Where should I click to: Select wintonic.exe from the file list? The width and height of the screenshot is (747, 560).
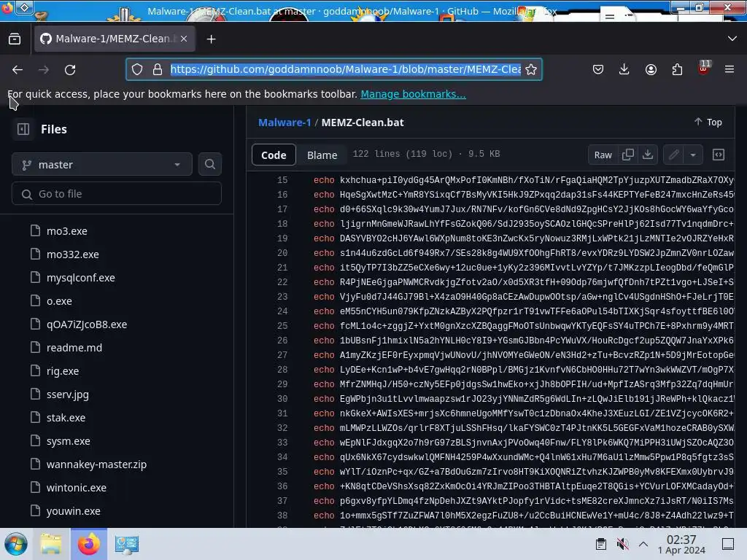(76, 488)
